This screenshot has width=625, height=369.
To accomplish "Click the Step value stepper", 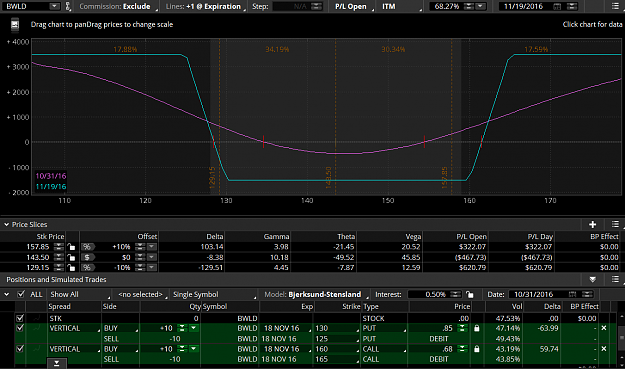I will [x=316, y=6].
